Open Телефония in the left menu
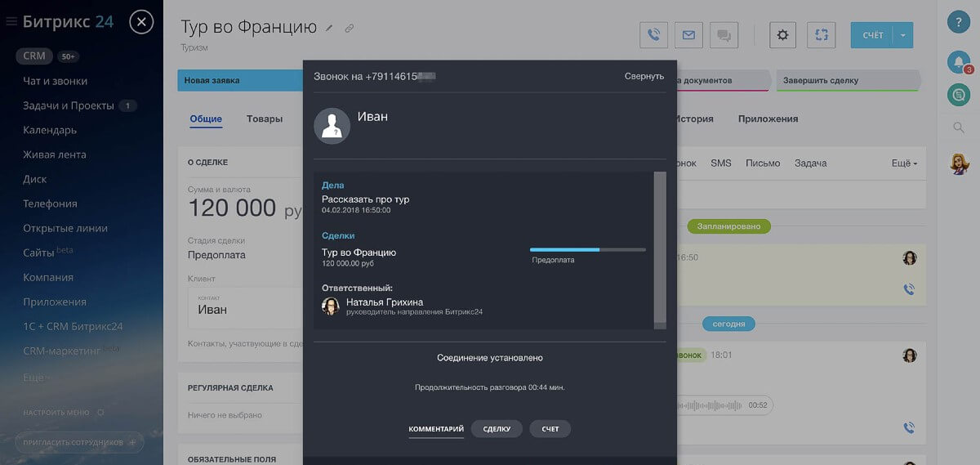The width and height of the screenshot is (980, 465). click(50, 203)
